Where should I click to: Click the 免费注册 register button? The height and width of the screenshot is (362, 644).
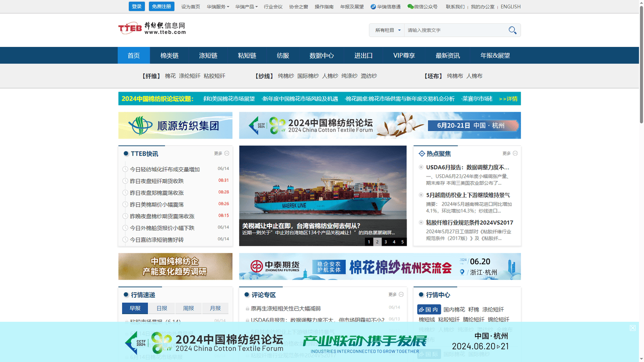pos(161,6)
